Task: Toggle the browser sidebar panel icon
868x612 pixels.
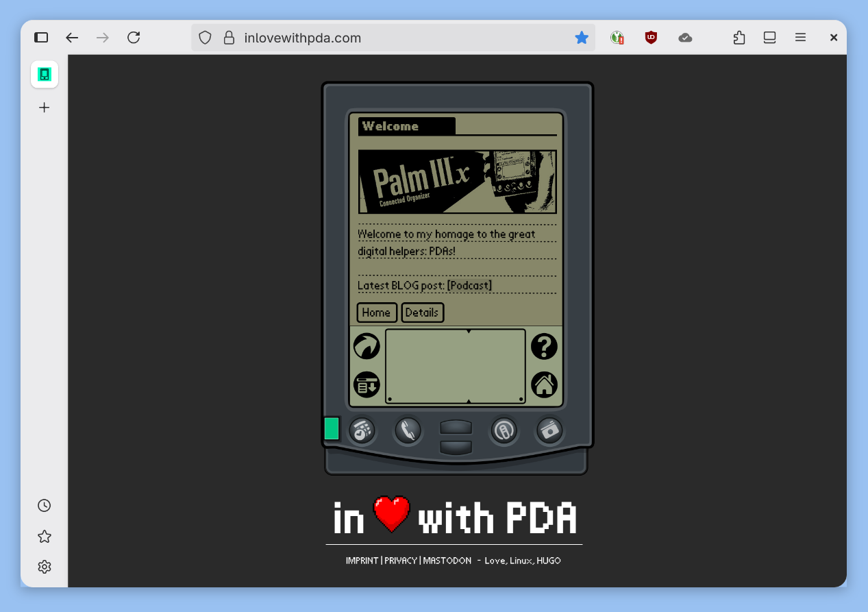Action: tap(41, 38)
